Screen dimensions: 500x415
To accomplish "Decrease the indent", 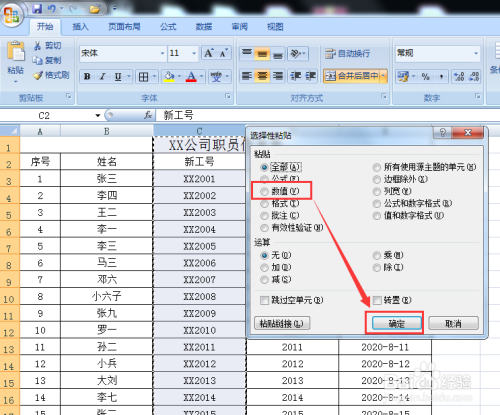I will click(x=295, y=76).
